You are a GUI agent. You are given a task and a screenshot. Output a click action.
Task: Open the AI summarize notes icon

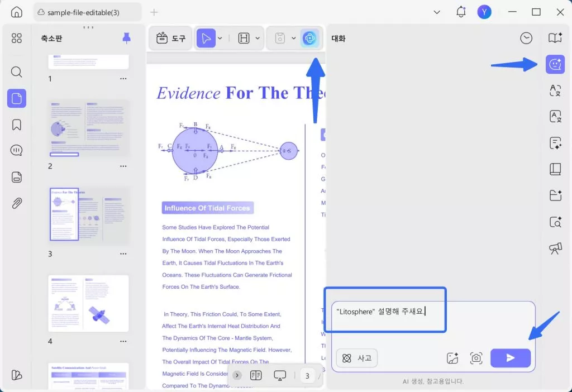pos(555,143)
